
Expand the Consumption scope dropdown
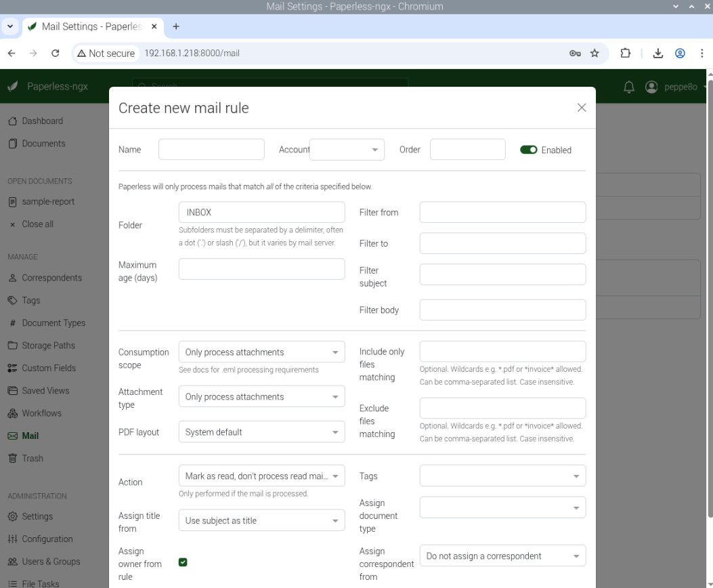[261, 352]
